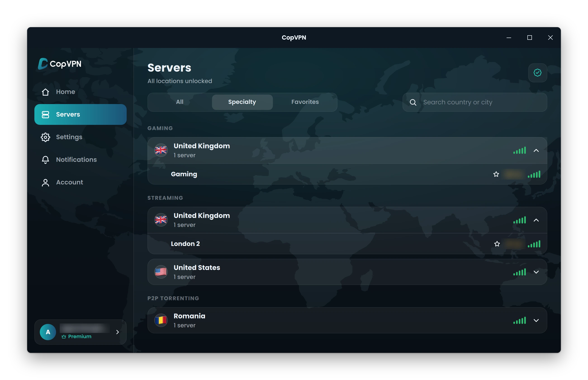The image size is (588, 380).
Task: Favorite the London 2 server star
Action: tap(497, 244)
